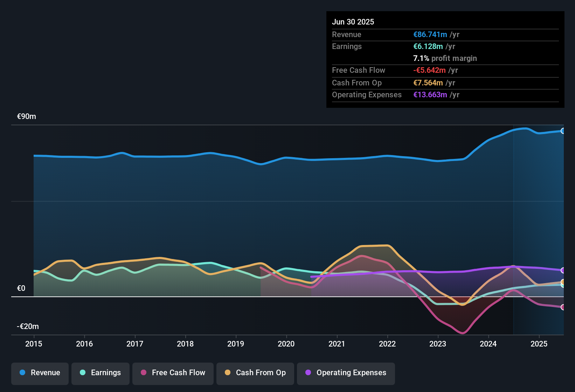The image size is (575, 392).
Task: Select the orange Cash From Op legend dot
Action: click(x=227, y=373)
